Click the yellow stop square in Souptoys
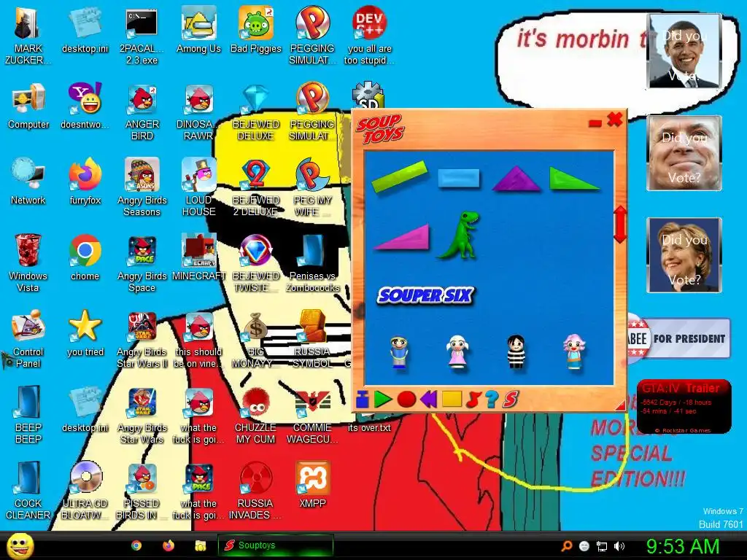 [x=451, y=399]
